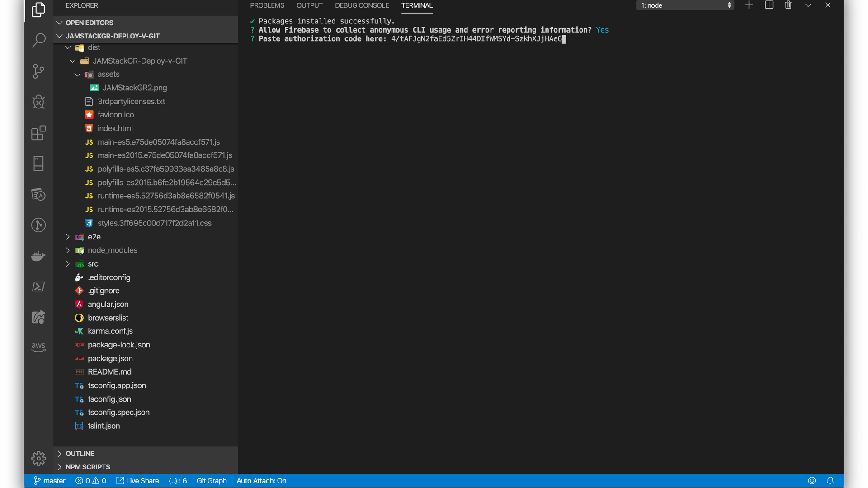Expand the node_modules folder

[x=112, y=250]
